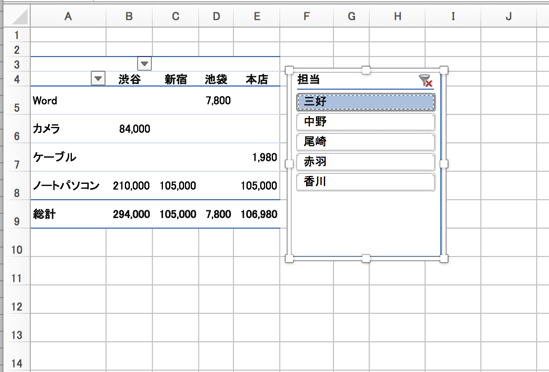Click 105,000 under 本店 in ノートパソコン row
This screenshot has width=549, height=372.
[259, 186]
